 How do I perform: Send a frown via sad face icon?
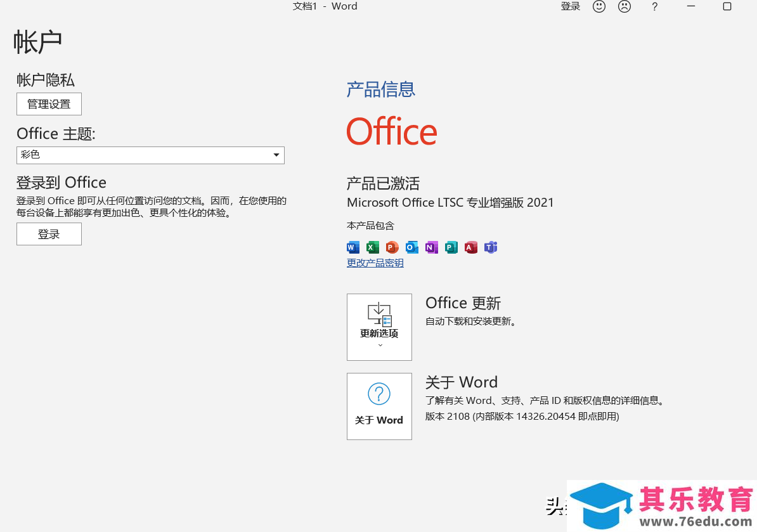(x=624, y=6)
